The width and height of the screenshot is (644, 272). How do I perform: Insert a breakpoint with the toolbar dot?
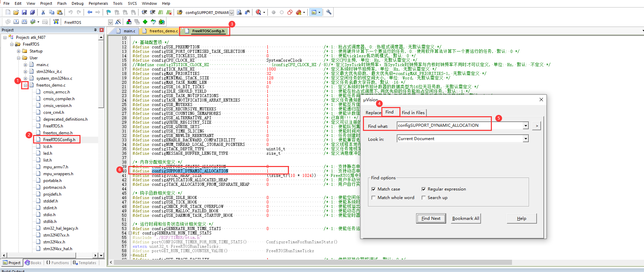274,12
